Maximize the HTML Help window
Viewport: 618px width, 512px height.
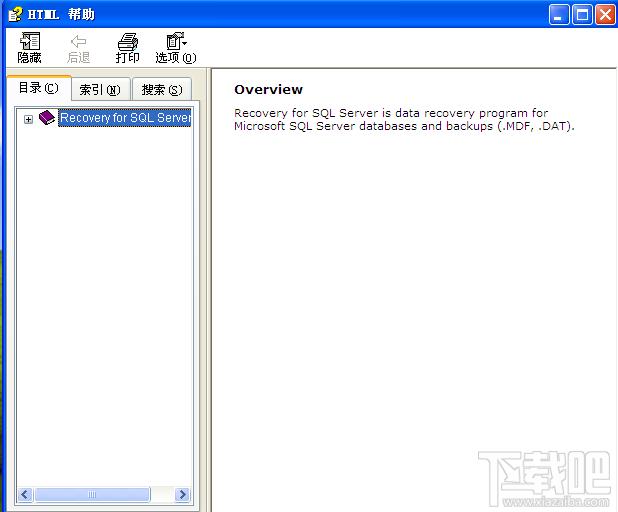click(582, 15)
